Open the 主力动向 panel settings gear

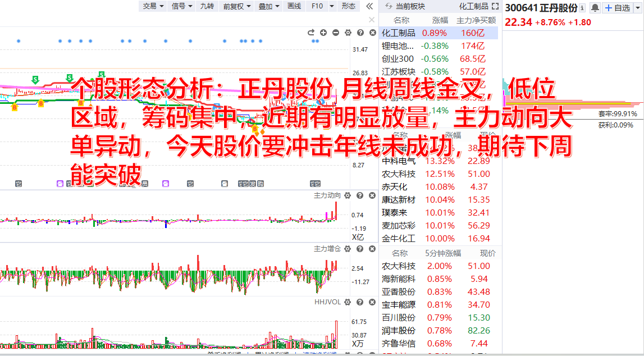point(348,195)
